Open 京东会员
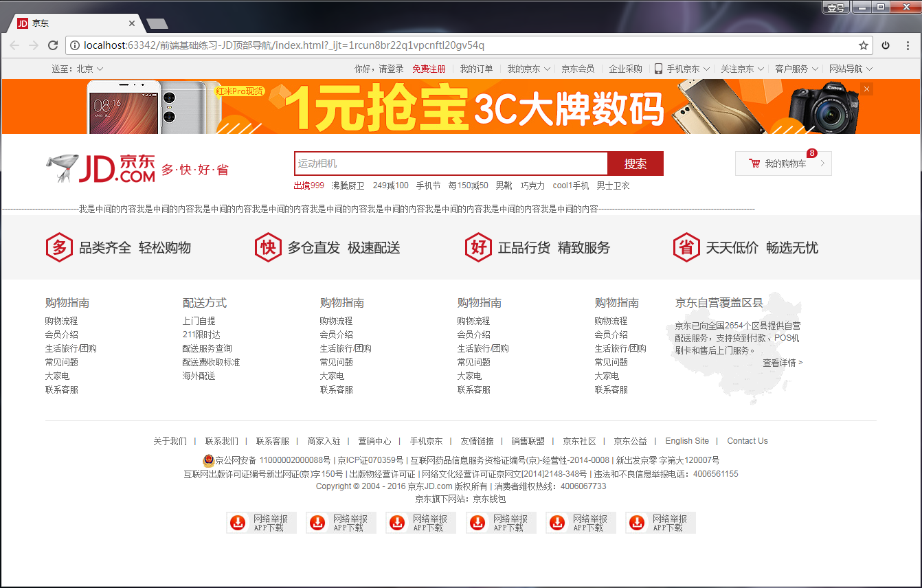 point(578,69)
